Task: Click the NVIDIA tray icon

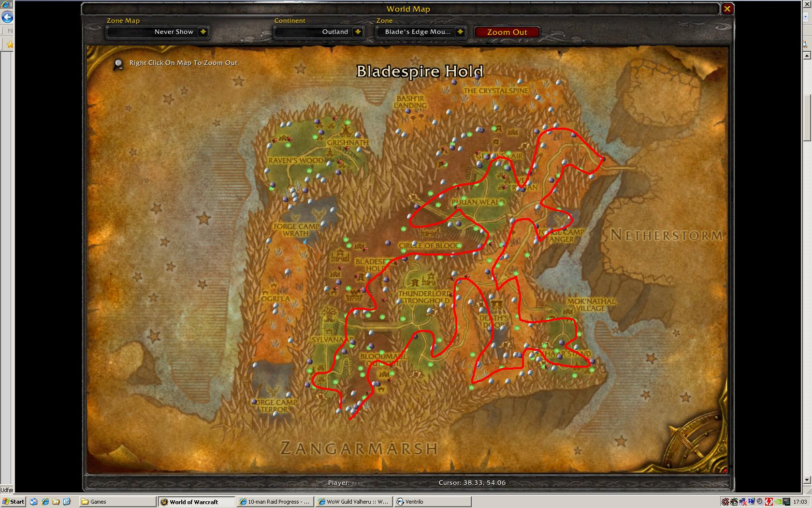Action: click(778, 502)
